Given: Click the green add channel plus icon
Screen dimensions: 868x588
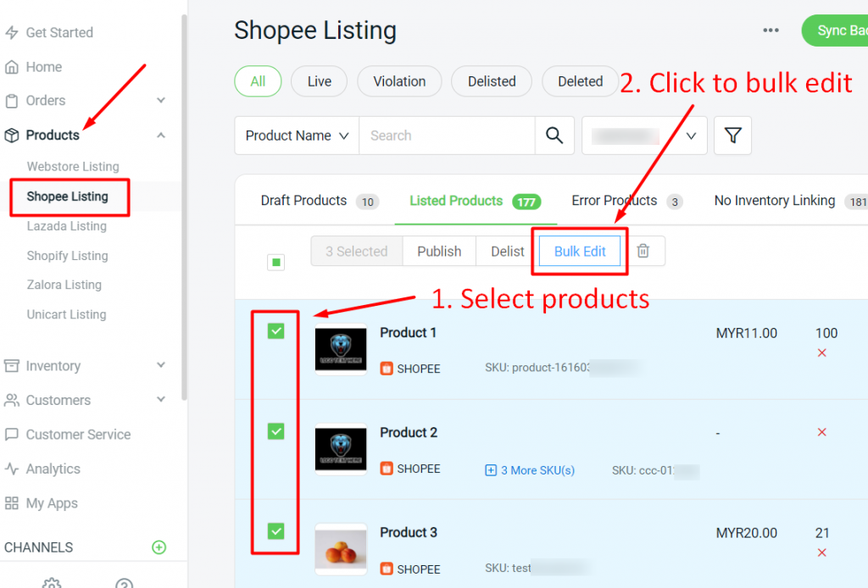Looking at the screenshot, I should click(159, 547).
